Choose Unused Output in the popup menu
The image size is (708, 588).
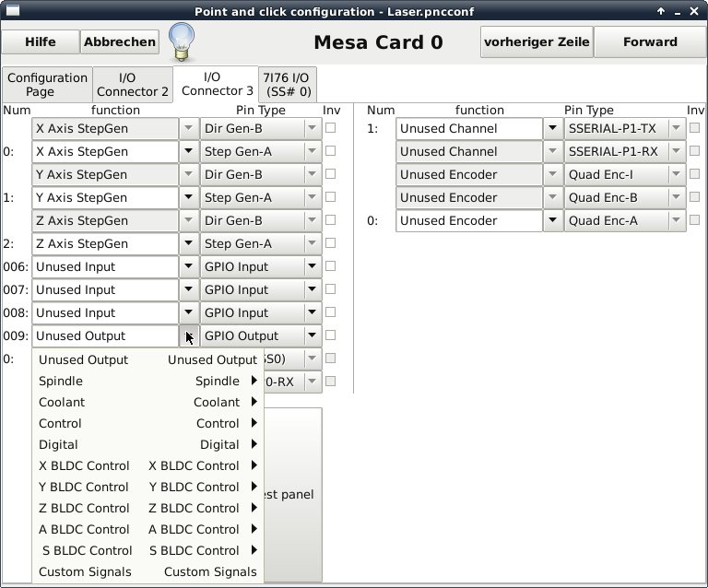click(x=147, y=359)
